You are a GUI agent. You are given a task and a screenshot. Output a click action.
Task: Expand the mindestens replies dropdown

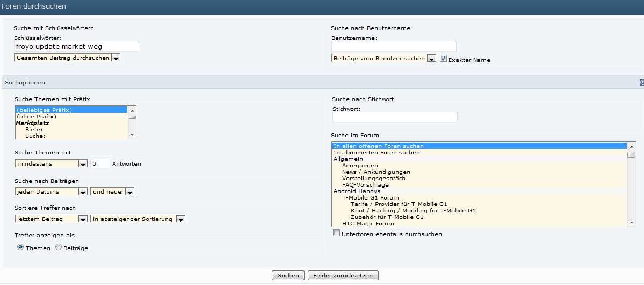[x=52, y=163]
